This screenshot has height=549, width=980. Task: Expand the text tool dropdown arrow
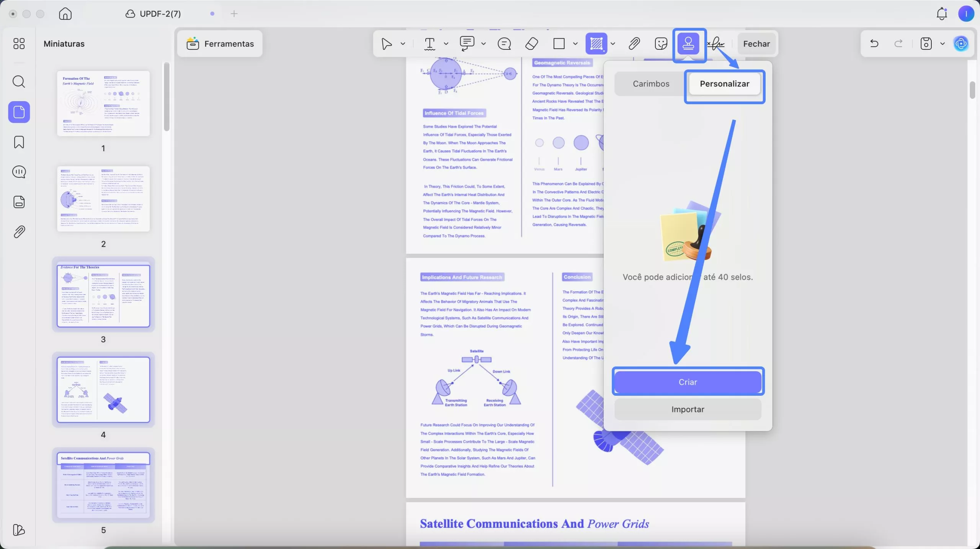pyautogui.click(x=446, y=44)
